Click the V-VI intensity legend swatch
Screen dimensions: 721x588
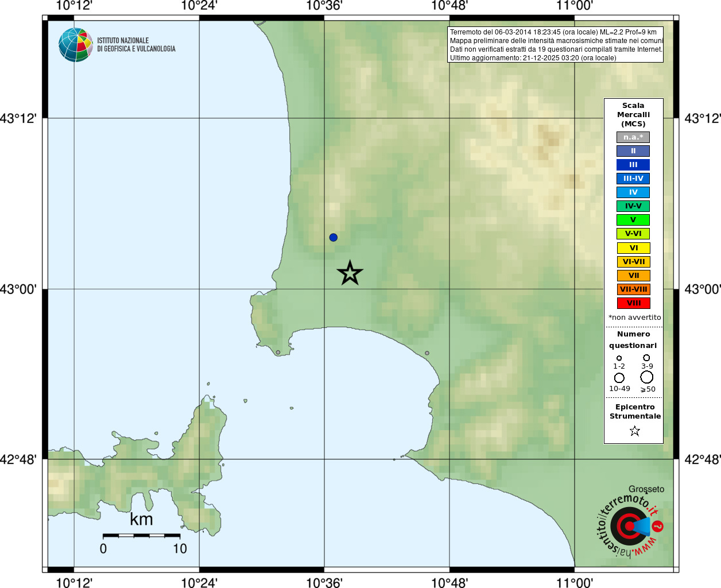point(633,234)
